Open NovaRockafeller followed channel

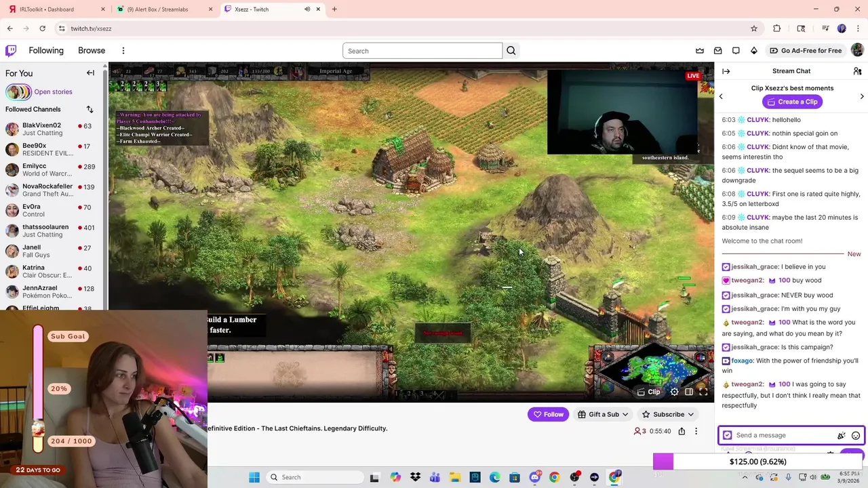pos(53,190)
